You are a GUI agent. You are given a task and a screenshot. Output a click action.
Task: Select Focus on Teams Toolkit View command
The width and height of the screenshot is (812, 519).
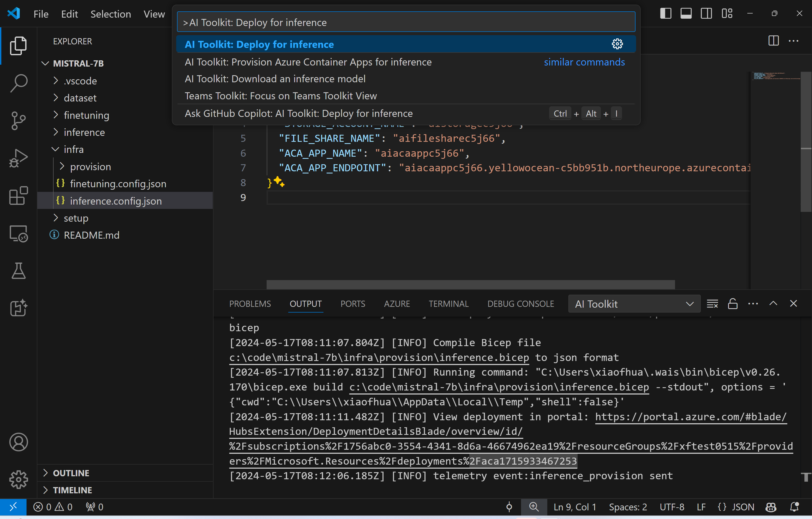(x=406, y=96)
